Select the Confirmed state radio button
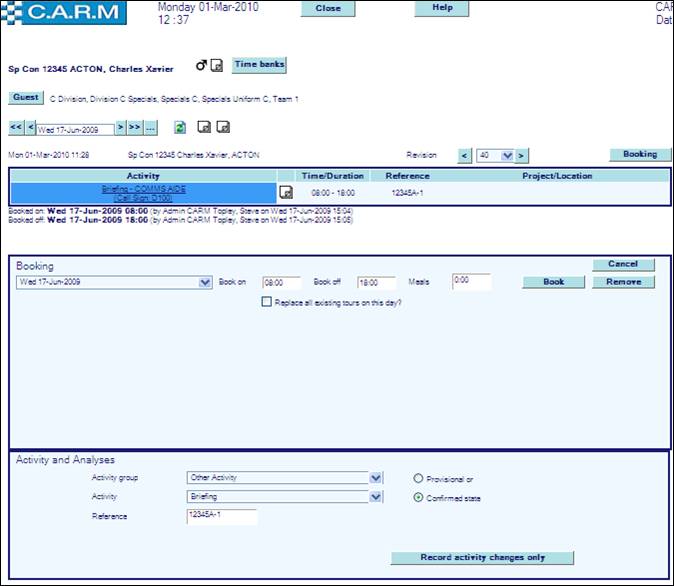This screenshot has width=674, height=586. (418, 497)
